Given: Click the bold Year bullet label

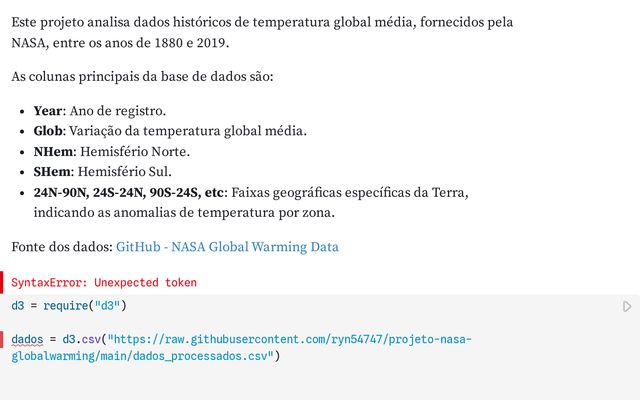Looking at the screenshot, I should 48,111.
